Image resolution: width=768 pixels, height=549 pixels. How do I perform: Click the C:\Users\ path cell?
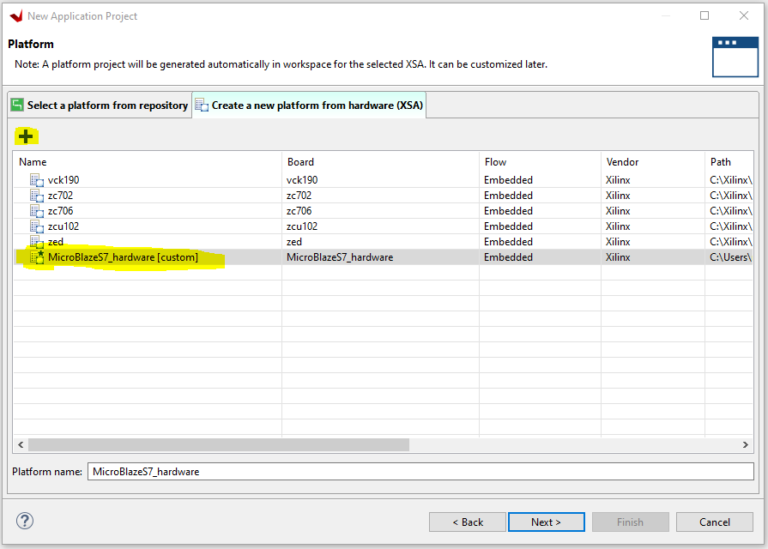pyautogui.click(x=730, y=257)
